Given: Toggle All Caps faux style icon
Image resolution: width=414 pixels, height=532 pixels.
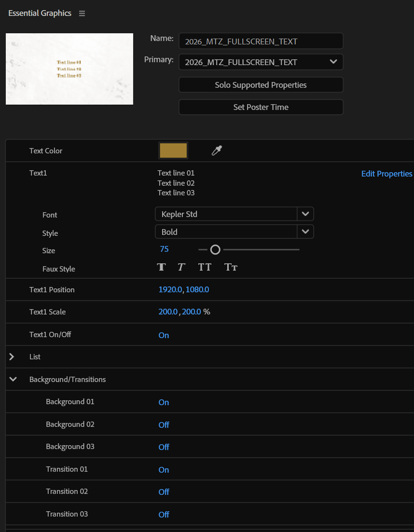Looking at the screenshot, I should click(205, 267).
